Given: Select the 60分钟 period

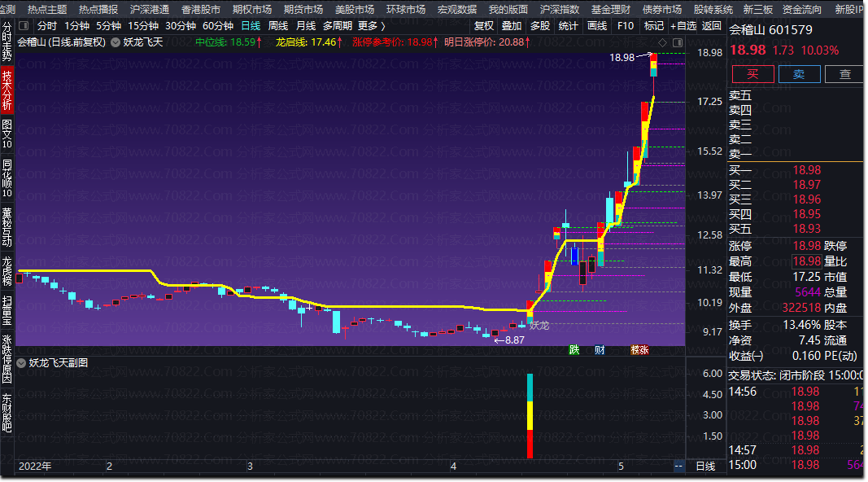Looking at the screenshot, I should click(217, 26).
